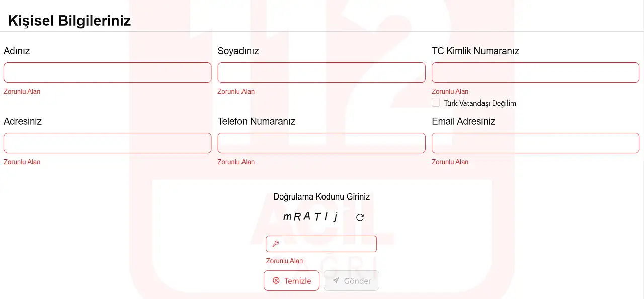
Task: Toggle the Türk Vatandaşı Değilim checkbox
Action: pos(436,103)
